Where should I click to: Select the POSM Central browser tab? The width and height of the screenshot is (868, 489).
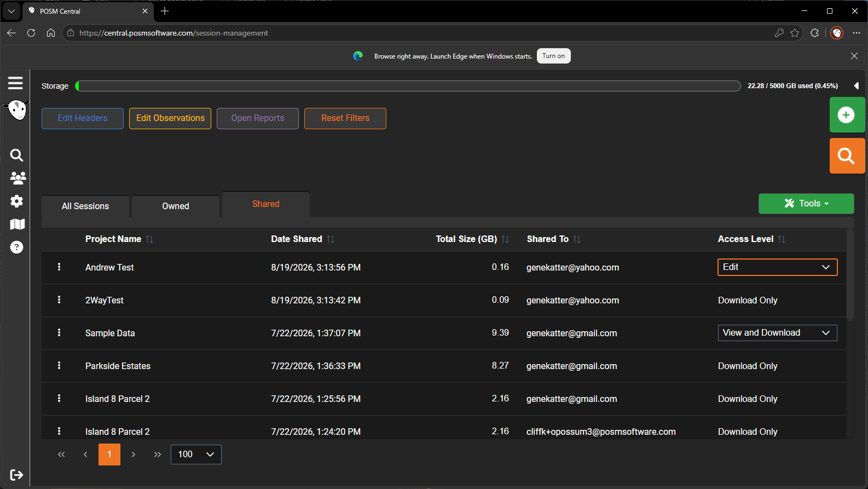pyautogui.click(x=88, y=11)
